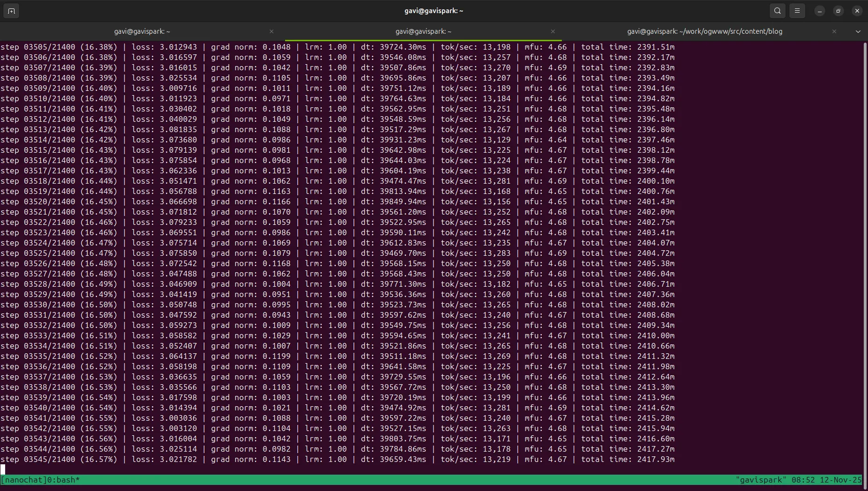This screenshot has width=868, height=491.
Task: Close the active gavi@gavispark: ~ tab
Action: [553, 31]
